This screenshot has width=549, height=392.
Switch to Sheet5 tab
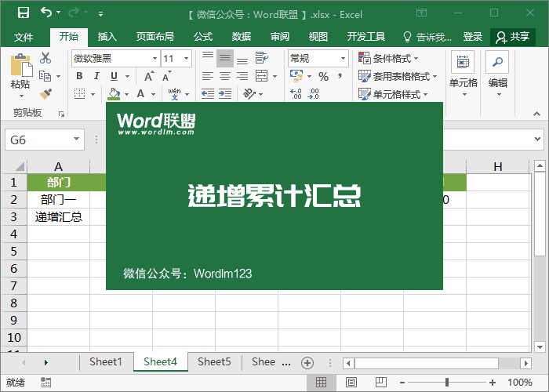pos(214,362)
